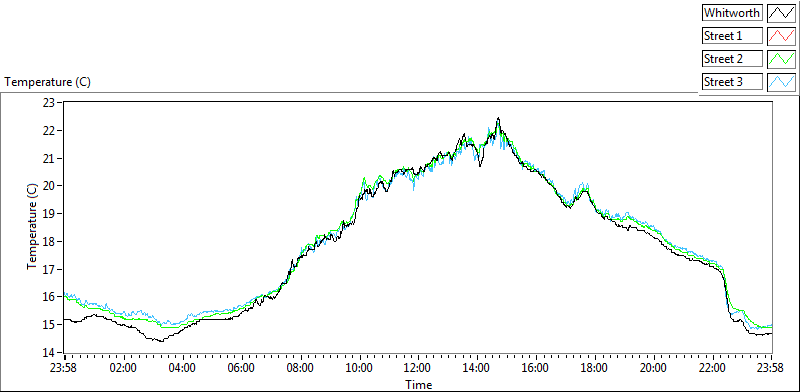The height and width of the screenshot is (392, 800).
Task: Click the 14:00 time axis label
Action: (477, 368)
